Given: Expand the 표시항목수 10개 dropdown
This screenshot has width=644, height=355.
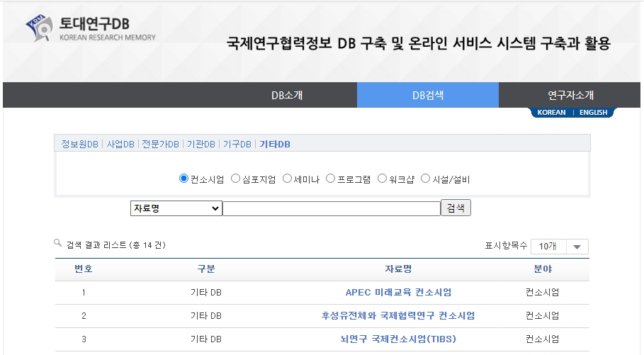Looking at the screenshot, I should [559, 247].
